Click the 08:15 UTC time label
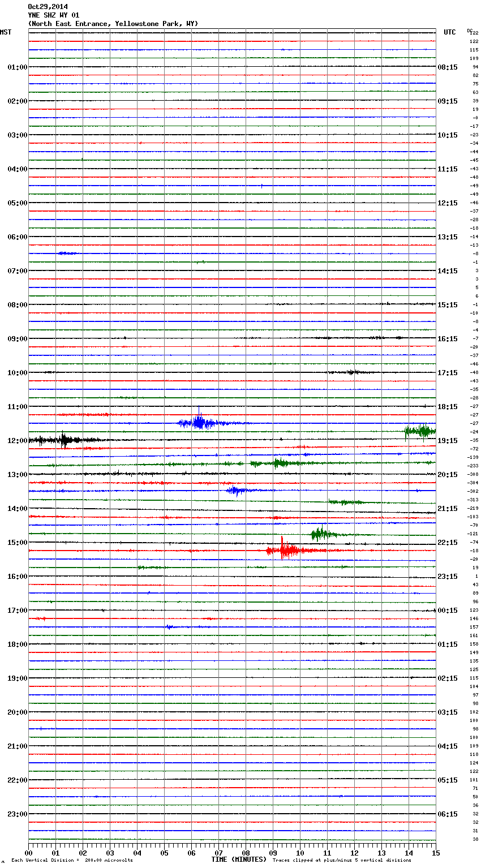This screenshot has width=481, height=868. tap(448, 67)
